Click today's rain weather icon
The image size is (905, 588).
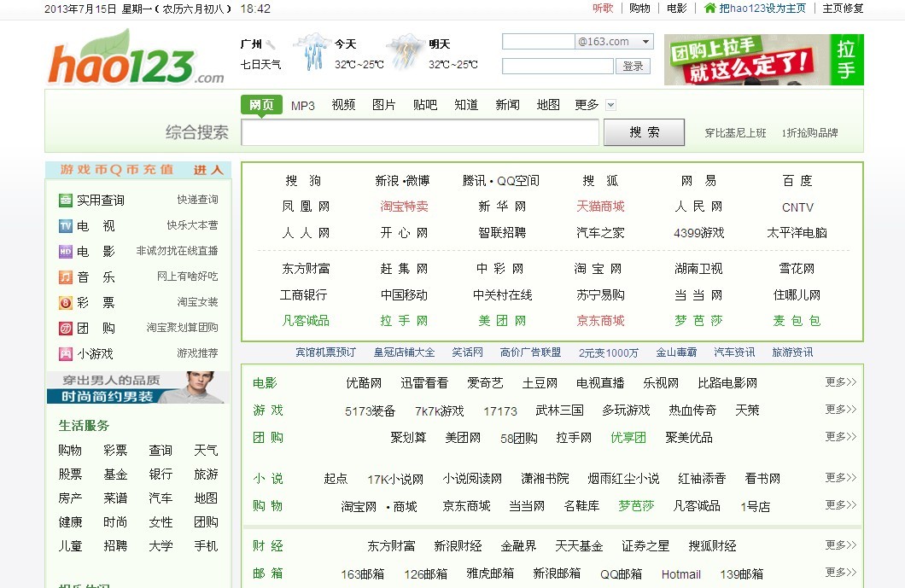pyautogui.click(x=312, y=53)
